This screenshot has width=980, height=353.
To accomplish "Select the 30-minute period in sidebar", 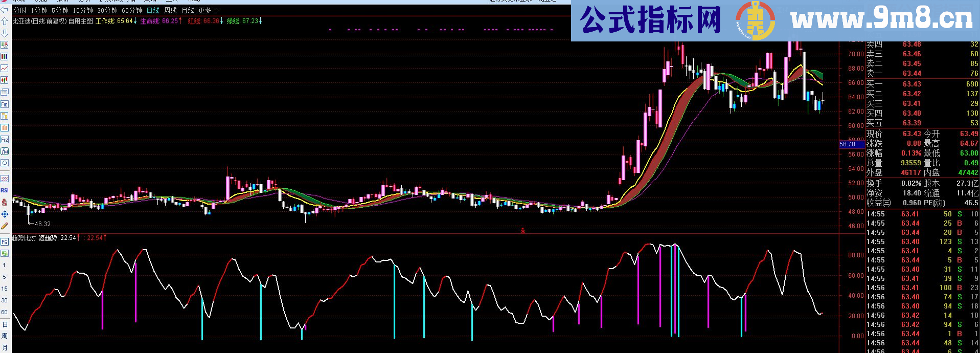I will (x=5, y=300).
